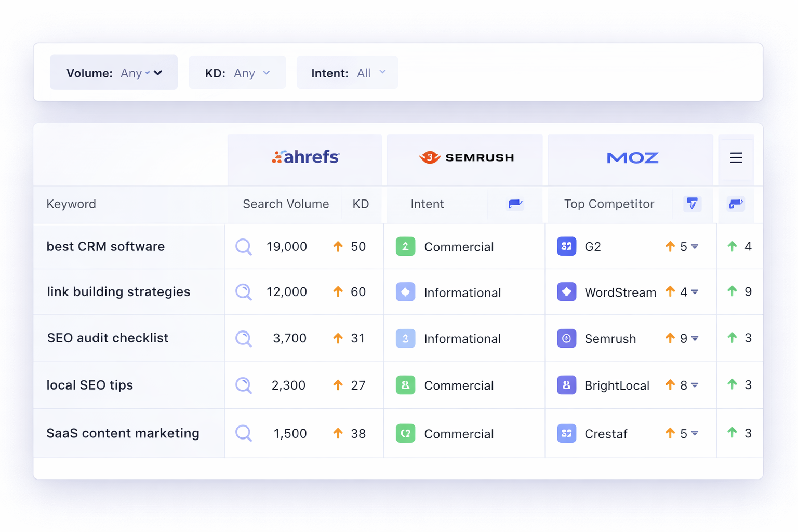
Task: Open the Intent filter dropdown
Action: point(347,73)
